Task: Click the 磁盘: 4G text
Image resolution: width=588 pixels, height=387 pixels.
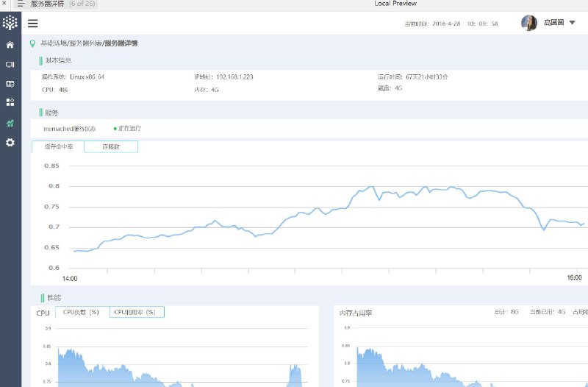Action: [390, 88]
